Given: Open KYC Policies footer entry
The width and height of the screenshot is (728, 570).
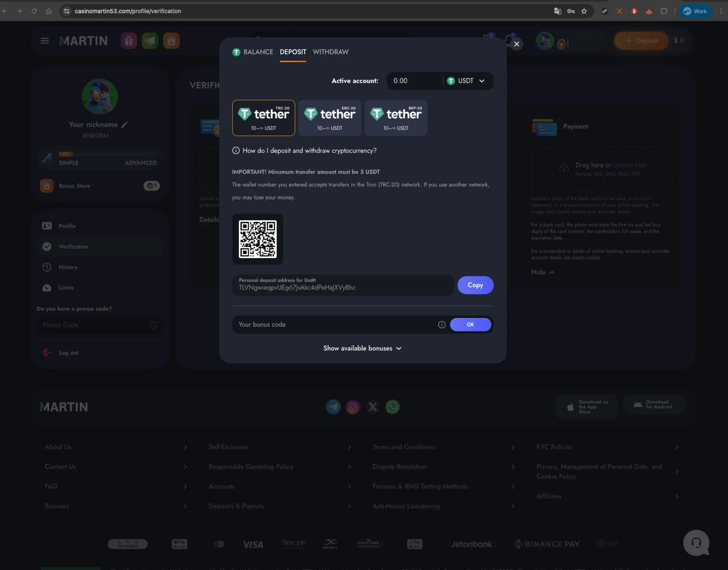Looking at the screenshot, I should coord(608,447).
